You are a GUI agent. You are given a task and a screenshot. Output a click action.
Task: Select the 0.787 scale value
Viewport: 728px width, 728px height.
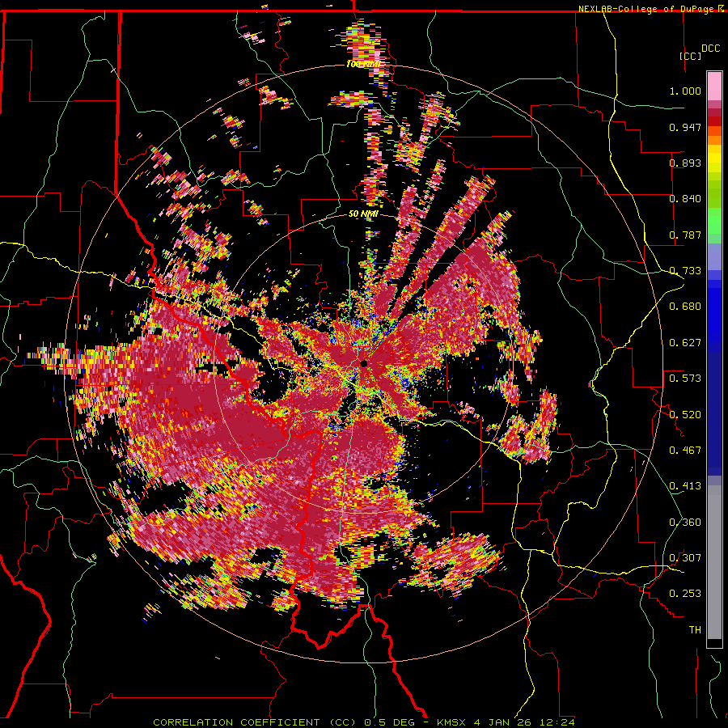point(685,235)
